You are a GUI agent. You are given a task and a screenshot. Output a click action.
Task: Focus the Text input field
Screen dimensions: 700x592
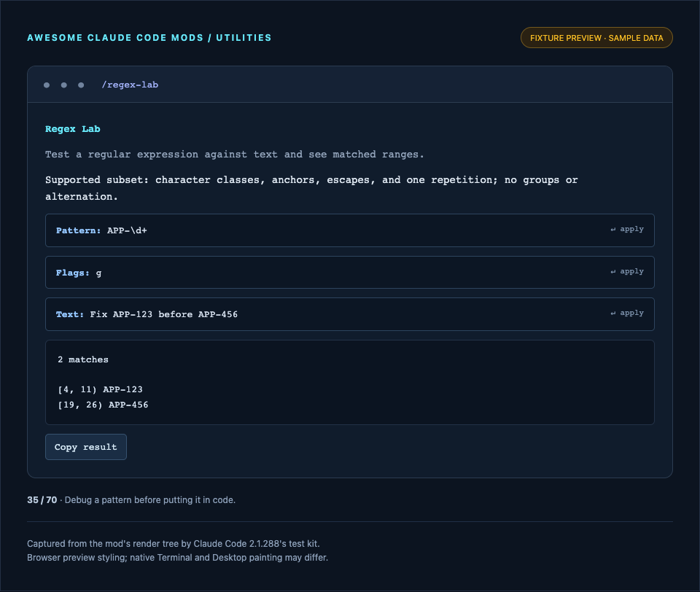(349, 314)
